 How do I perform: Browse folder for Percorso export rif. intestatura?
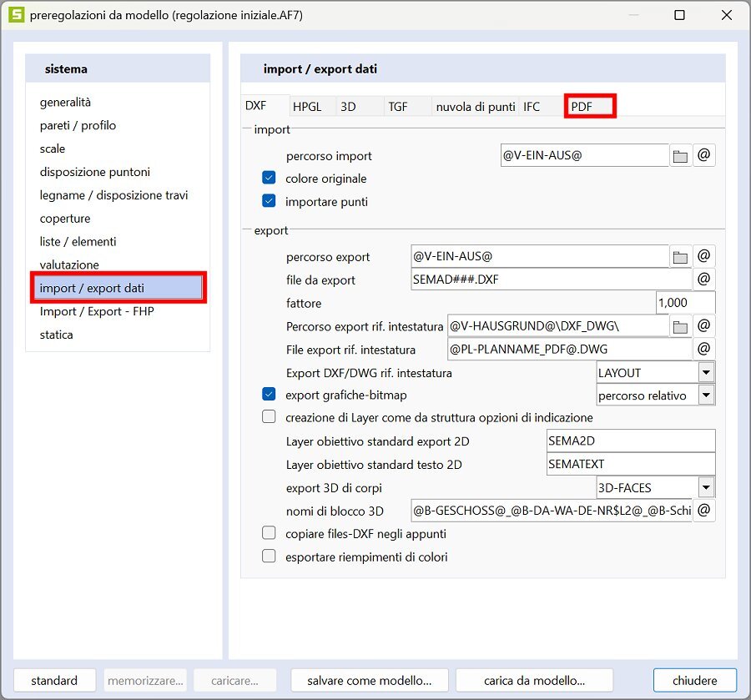coord(681,326)
